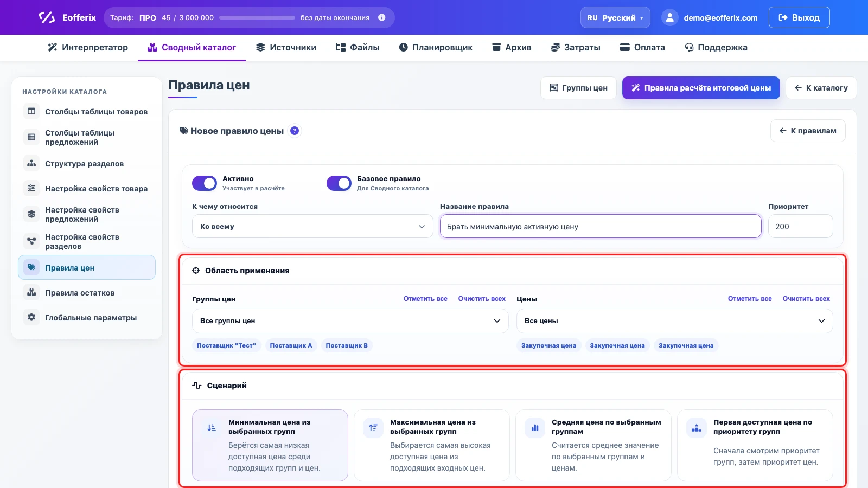
Task: Open the RU Русский language selector
Action: [x=615, y=17]
